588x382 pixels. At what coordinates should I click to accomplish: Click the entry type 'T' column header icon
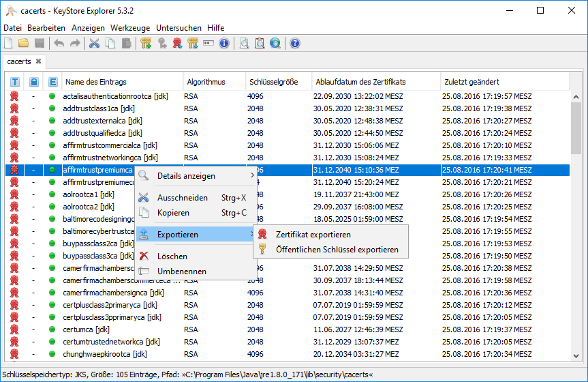[14, 82]
